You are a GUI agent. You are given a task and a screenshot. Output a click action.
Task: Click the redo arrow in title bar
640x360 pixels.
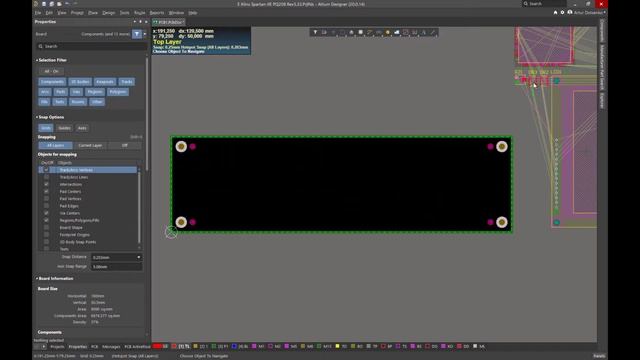tap(75, 4)
